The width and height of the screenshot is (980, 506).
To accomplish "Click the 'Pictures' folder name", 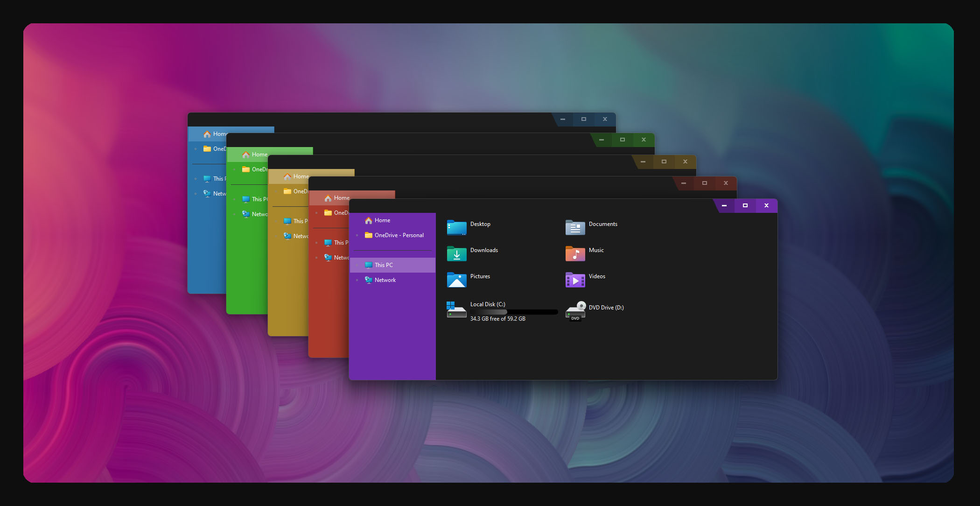I will point(480,276).
